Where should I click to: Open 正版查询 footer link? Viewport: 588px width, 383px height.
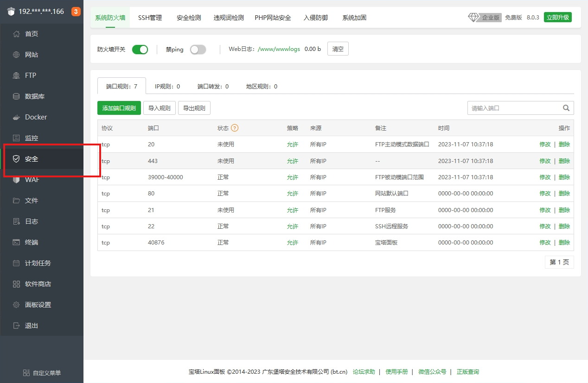[x=468, y=371]
